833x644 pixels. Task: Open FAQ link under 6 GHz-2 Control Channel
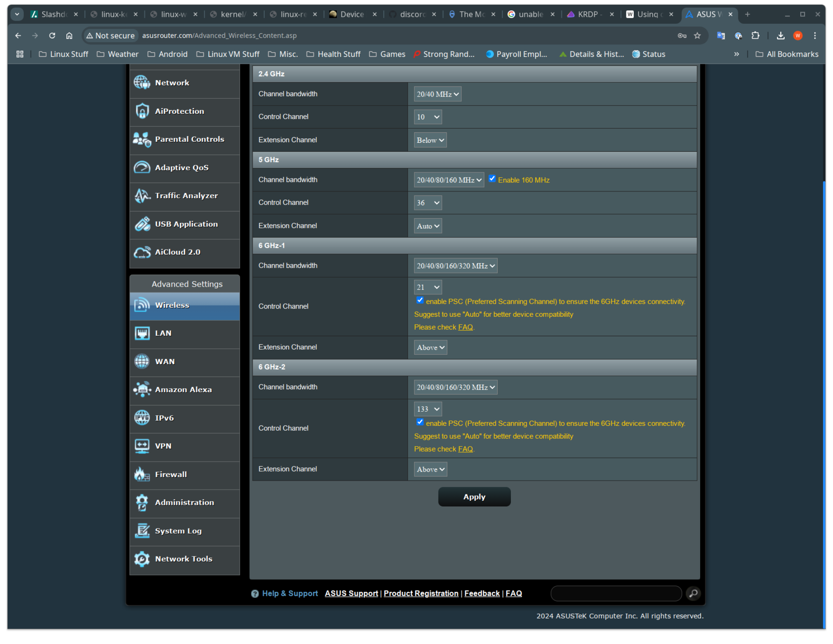tap(465, 449)
